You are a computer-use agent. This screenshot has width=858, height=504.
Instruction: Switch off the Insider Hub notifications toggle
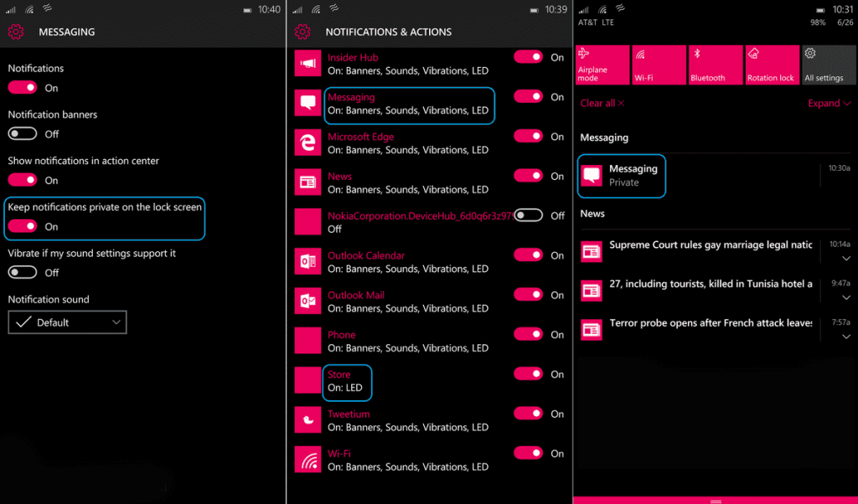528,57
